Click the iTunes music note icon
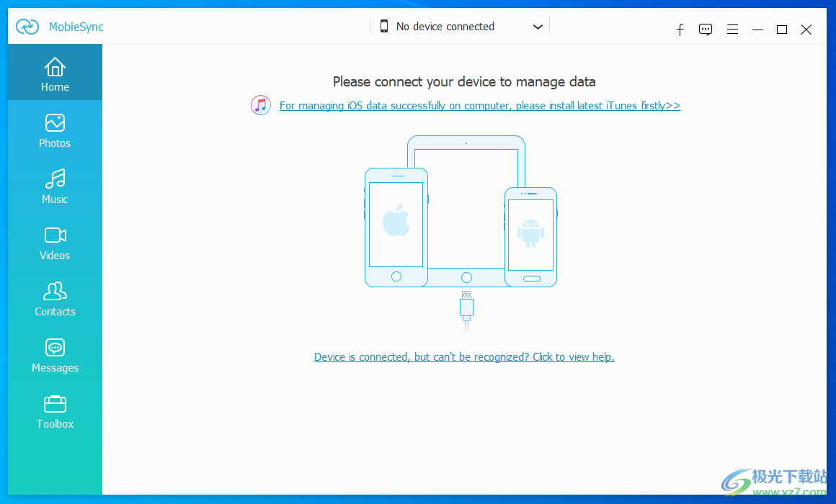Screen dimensions: 836x504 (260, 105)
